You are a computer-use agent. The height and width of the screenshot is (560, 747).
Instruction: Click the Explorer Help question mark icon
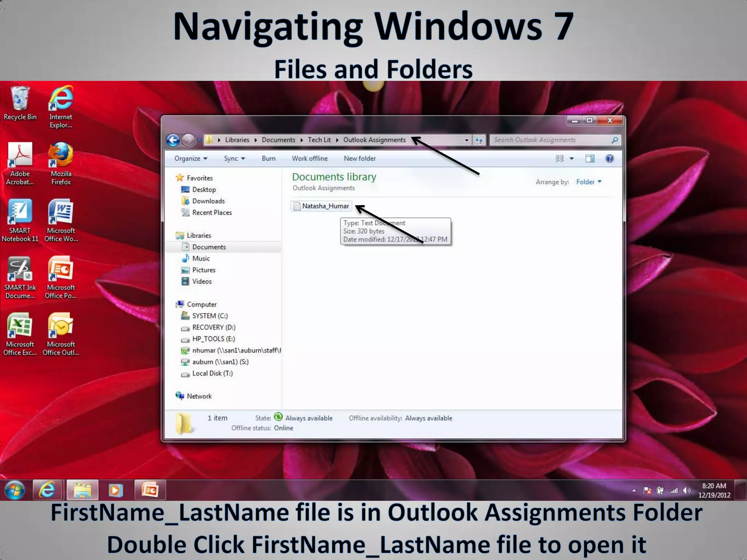(609, 159)
